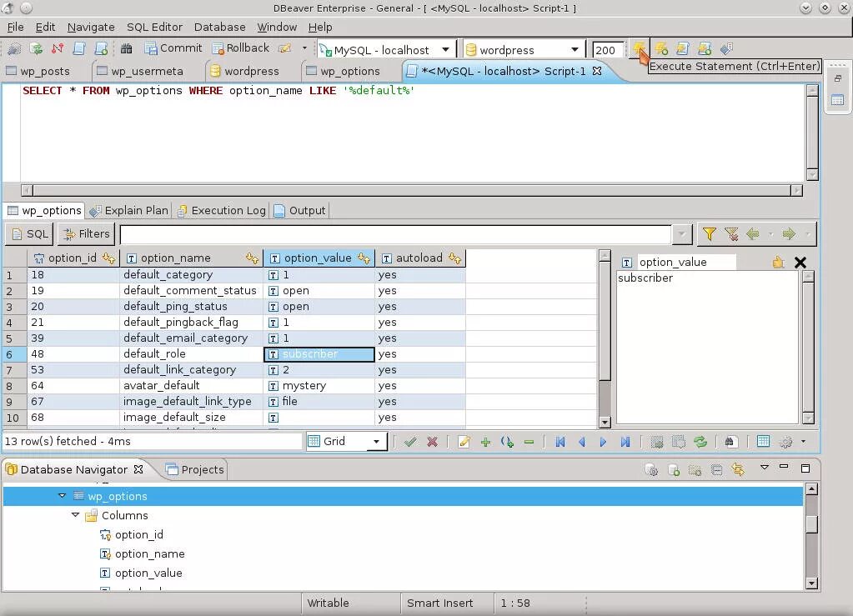This screenshot has height=616, width=853.
Task: Open the SQL Editor menu
Action: pyautogui.click(x=154, y=27)
